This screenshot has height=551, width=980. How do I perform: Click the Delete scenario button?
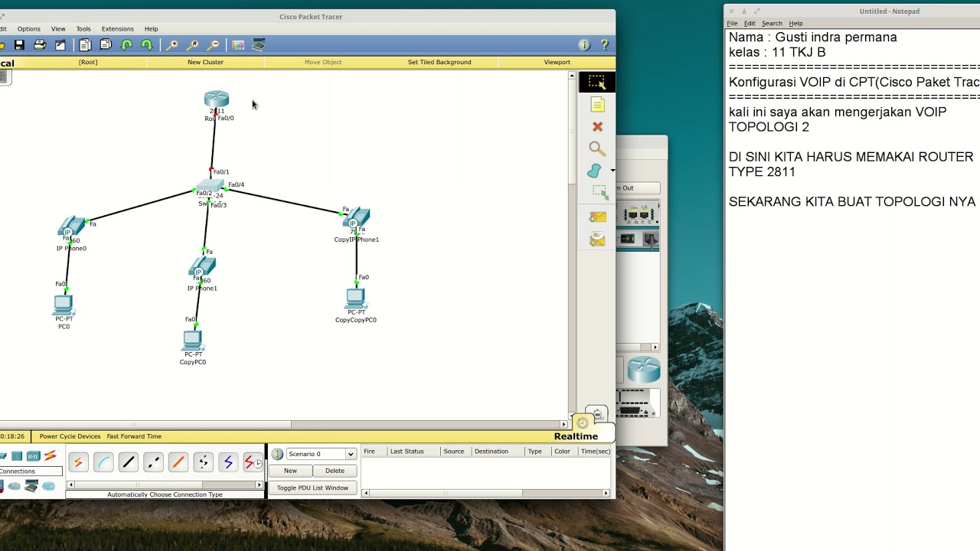[x=335, y=471]
